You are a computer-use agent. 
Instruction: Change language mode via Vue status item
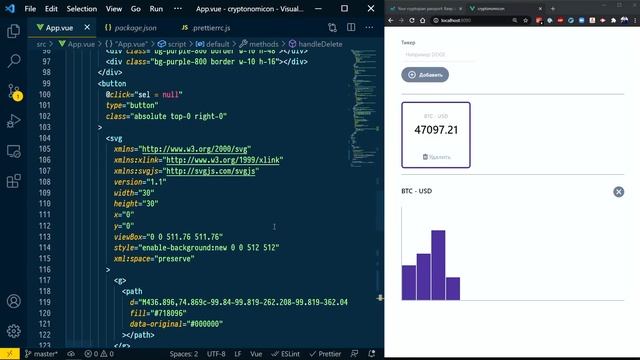(256, 354)
